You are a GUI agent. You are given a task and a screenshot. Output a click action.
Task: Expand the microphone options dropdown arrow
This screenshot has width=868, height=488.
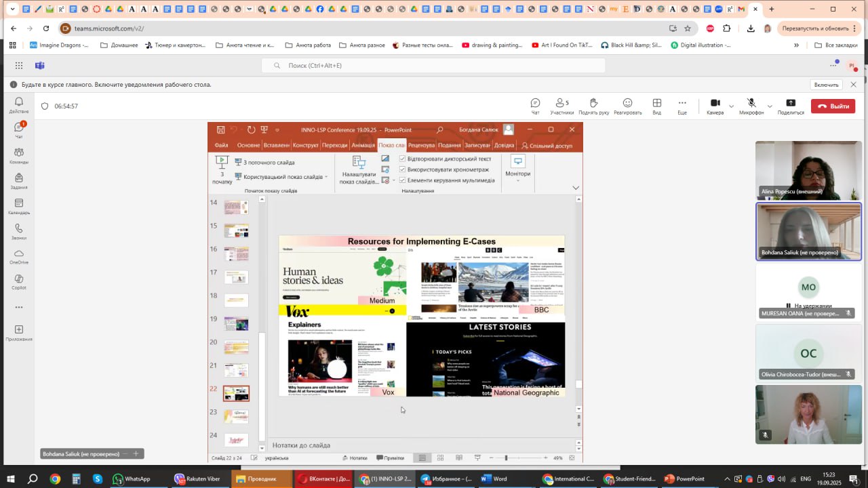click(770, 106)
